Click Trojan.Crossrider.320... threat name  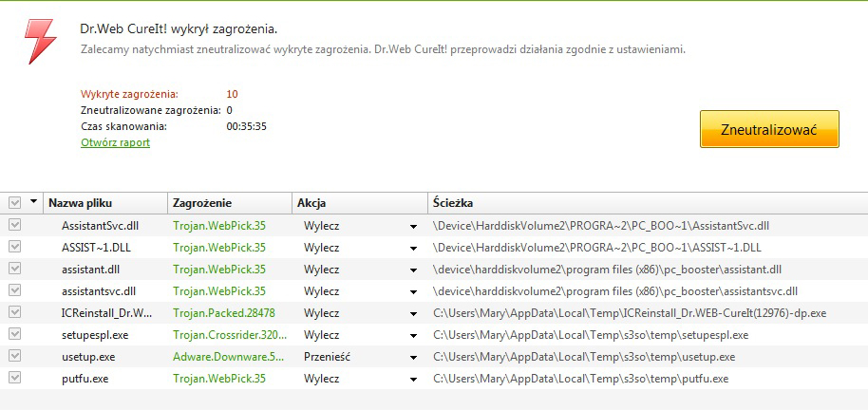(230, 335)
